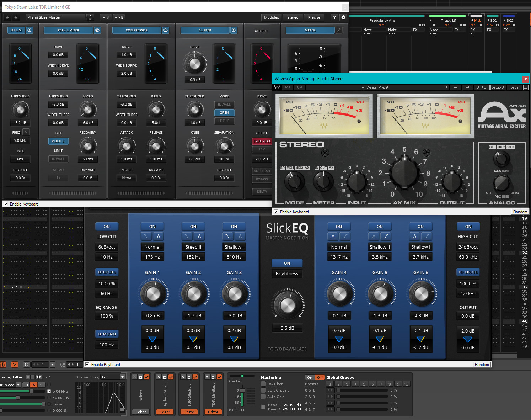The height and width of the screenshot is (420, 531).
Task: Open High Cut 24dB/oct slope dropdown
Action: [x=468, y=247]
